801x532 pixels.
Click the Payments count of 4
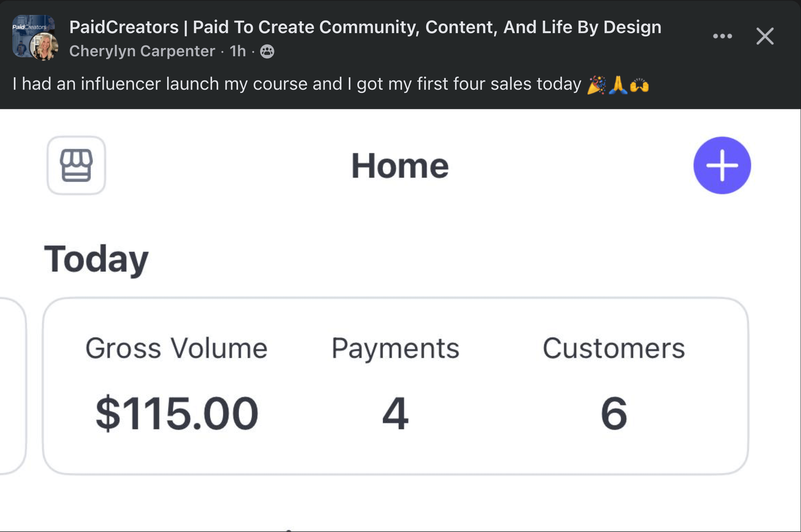(395, 413)
